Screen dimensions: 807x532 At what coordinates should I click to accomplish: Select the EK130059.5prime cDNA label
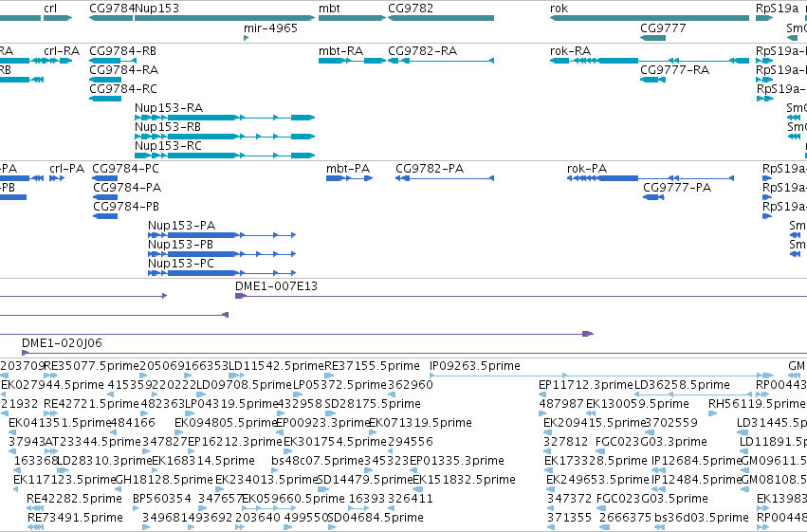coord(637,404)
